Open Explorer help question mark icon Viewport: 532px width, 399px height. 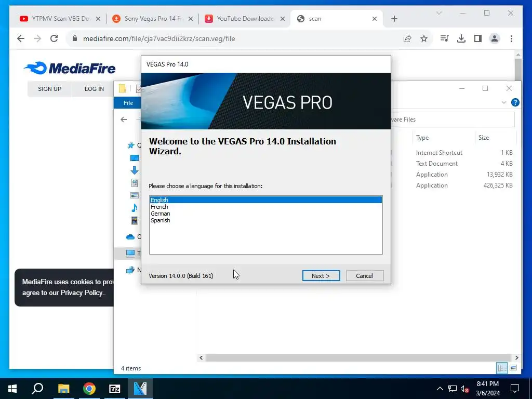(x=515, y=102)
